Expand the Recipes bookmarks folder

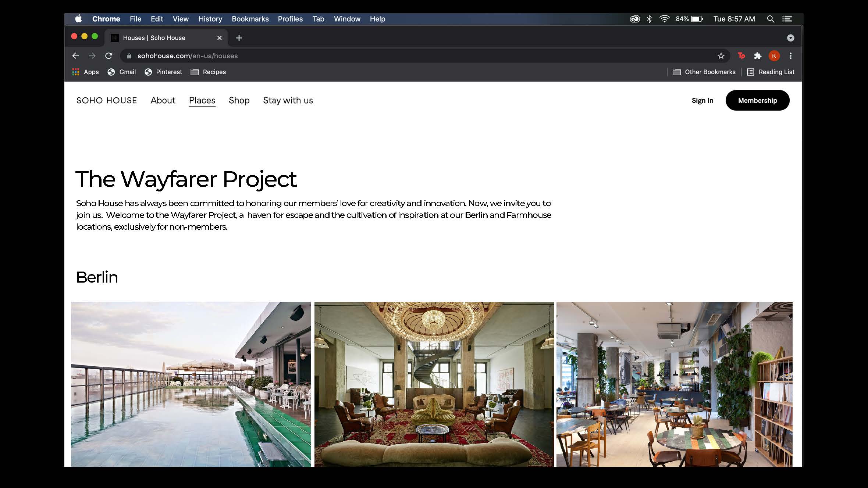(208, 72)
